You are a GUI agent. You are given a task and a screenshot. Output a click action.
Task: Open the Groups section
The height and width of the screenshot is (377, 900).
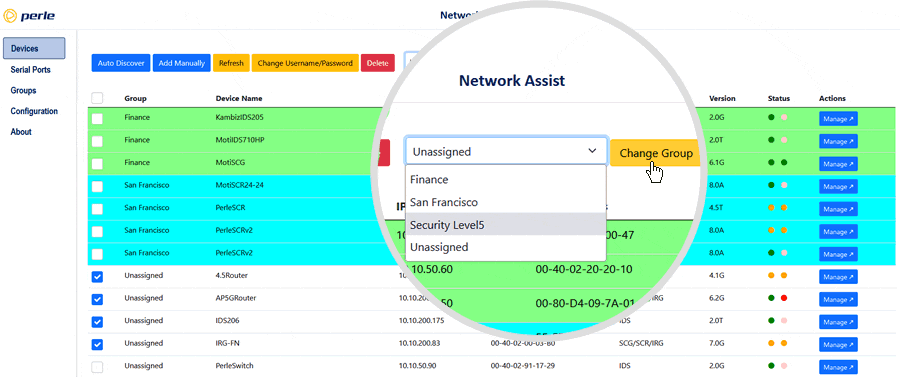24,91
